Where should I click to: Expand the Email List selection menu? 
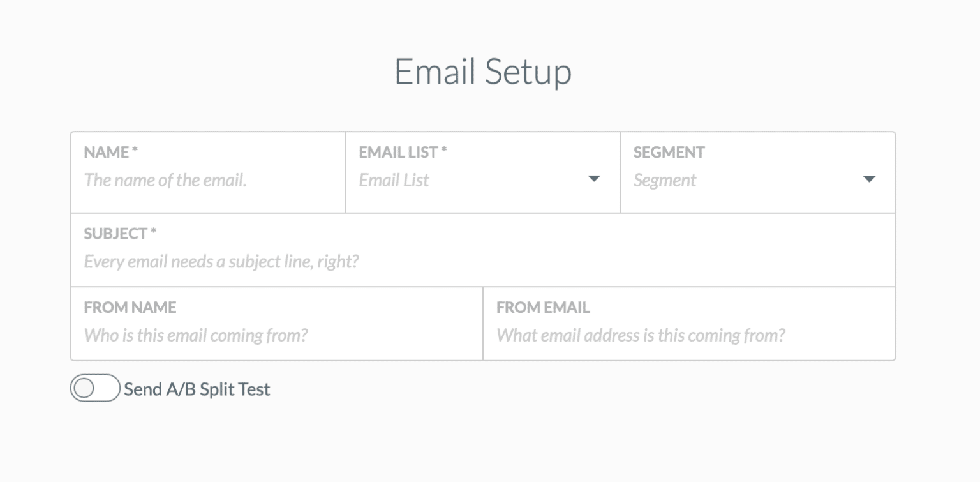point(593,179)
